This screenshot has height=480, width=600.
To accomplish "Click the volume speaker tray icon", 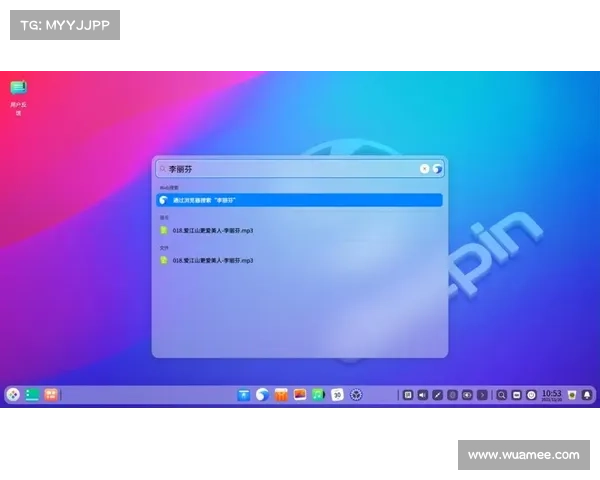I will (x=422, y=395).
